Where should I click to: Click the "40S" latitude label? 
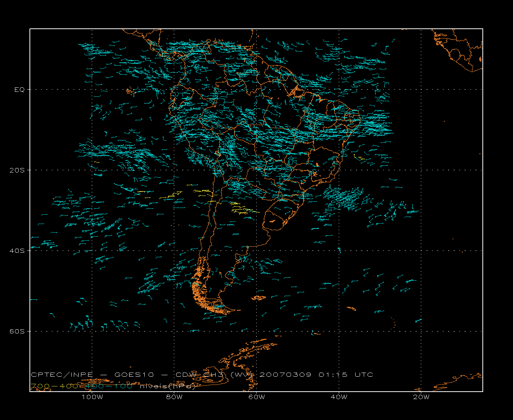(17, 251)
